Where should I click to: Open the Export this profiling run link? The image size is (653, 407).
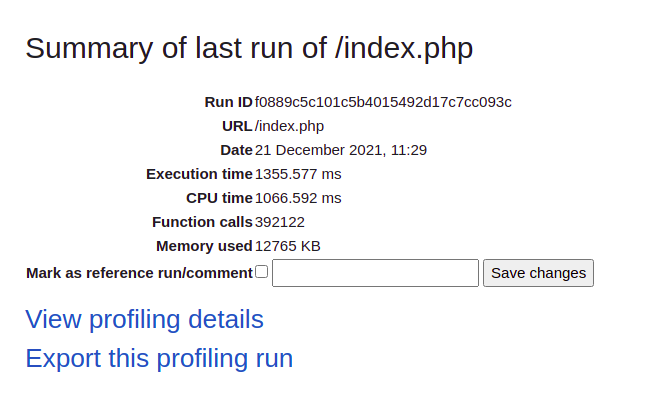[159, 358]
